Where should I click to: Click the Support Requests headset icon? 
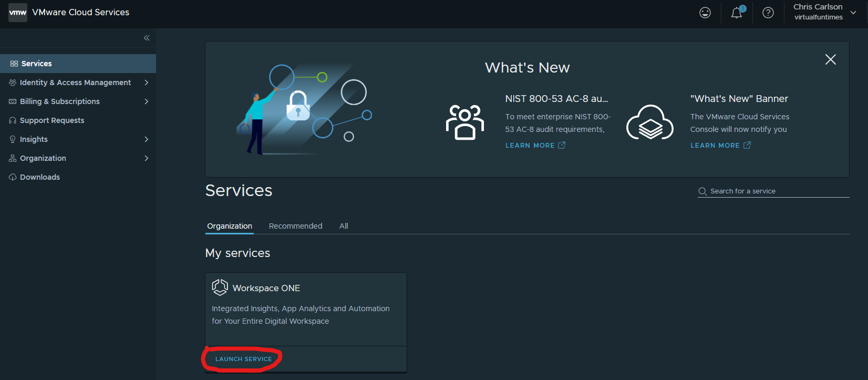pos(13,120)
